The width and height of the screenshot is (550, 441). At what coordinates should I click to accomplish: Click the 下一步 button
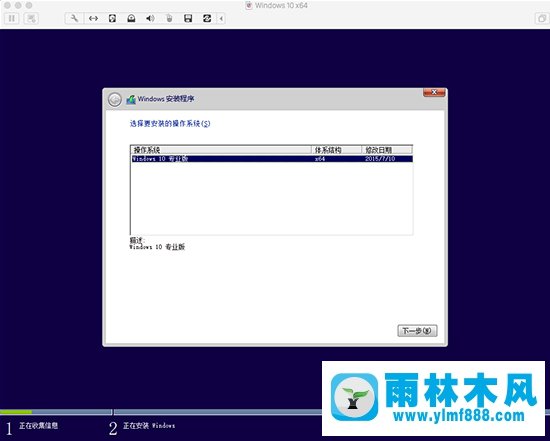click(x=417, y=331)
